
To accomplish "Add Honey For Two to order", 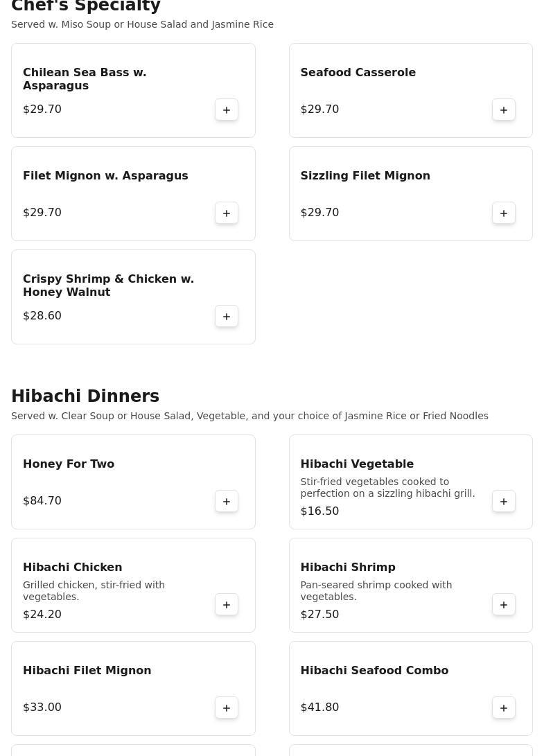I will tap(226, 502).
